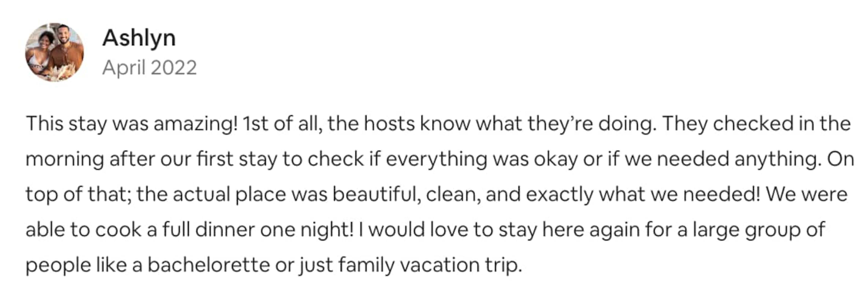Click Ashlyn's circular profile photo
Screen dimensions: 868x304
54,52
